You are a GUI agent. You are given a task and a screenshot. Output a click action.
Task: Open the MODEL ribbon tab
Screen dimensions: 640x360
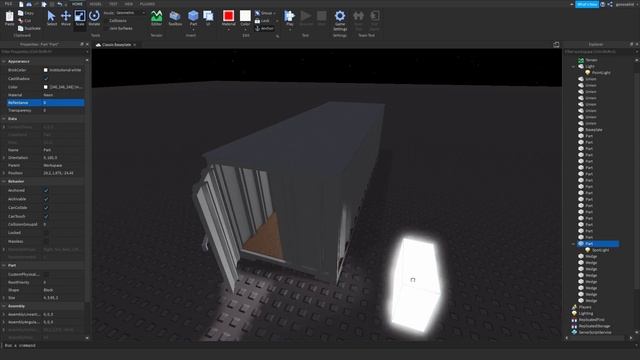95,4
